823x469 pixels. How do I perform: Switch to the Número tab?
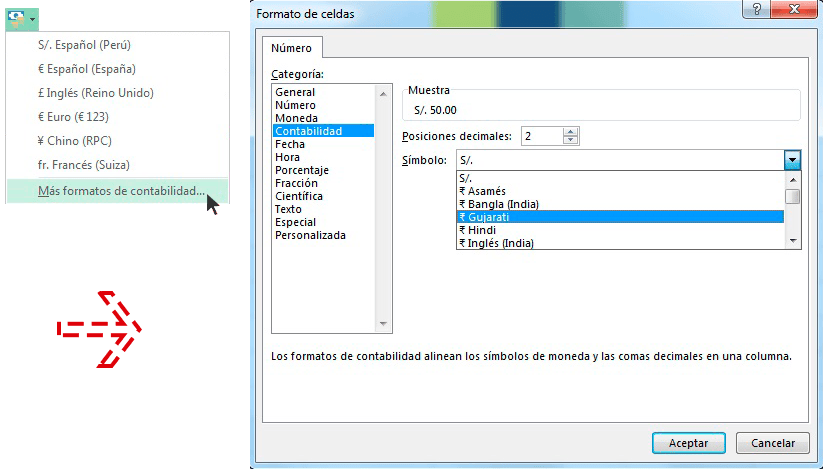[292, 48]
